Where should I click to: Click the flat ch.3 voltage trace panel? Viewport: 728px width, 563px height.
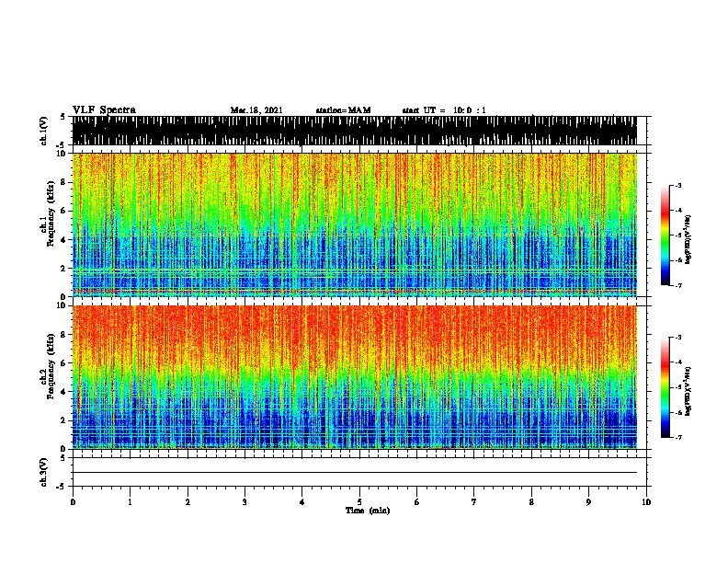359,472
